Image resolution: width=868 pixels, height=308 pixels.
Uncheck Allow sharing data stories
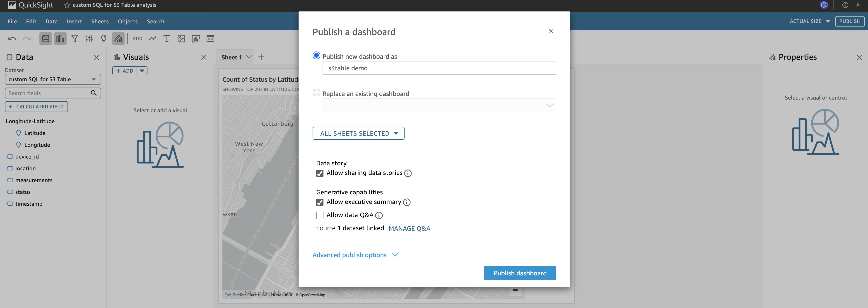[320, 174]
